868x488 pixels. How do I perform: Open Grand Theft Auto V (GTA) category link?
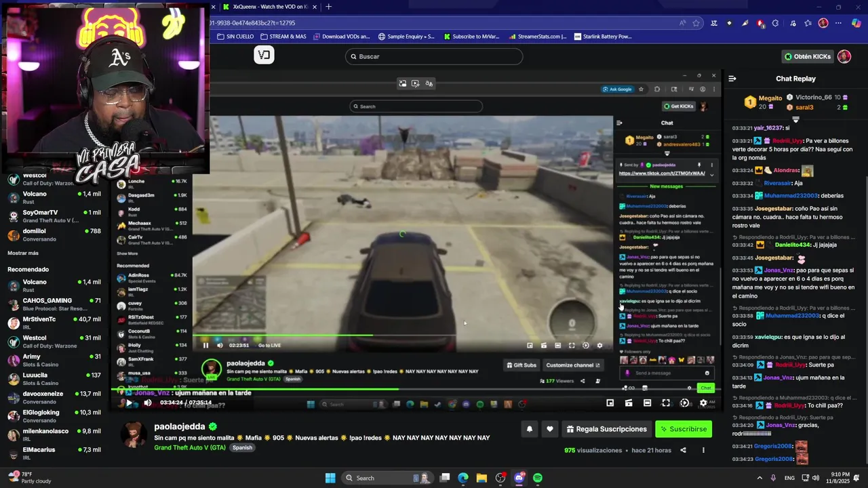tap(190, 448)
